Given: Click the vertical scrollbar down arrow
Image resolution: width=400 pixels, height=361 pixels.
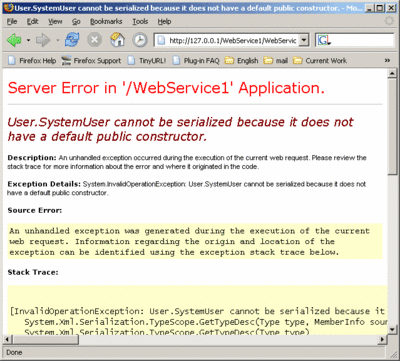Looking at the screenshot, I should 392,330.
